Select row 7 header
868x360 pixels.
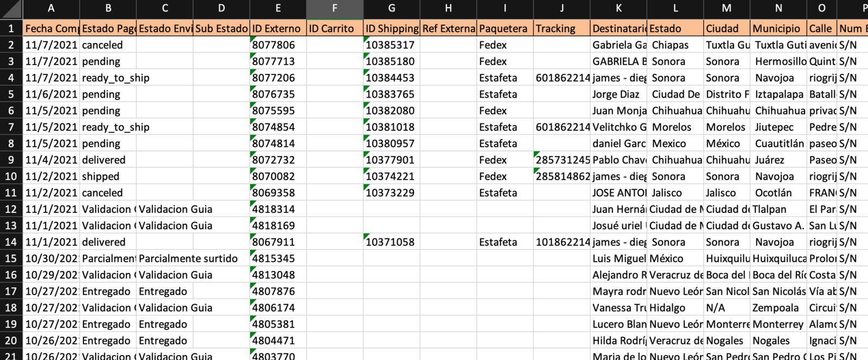(x=11, y=127)
